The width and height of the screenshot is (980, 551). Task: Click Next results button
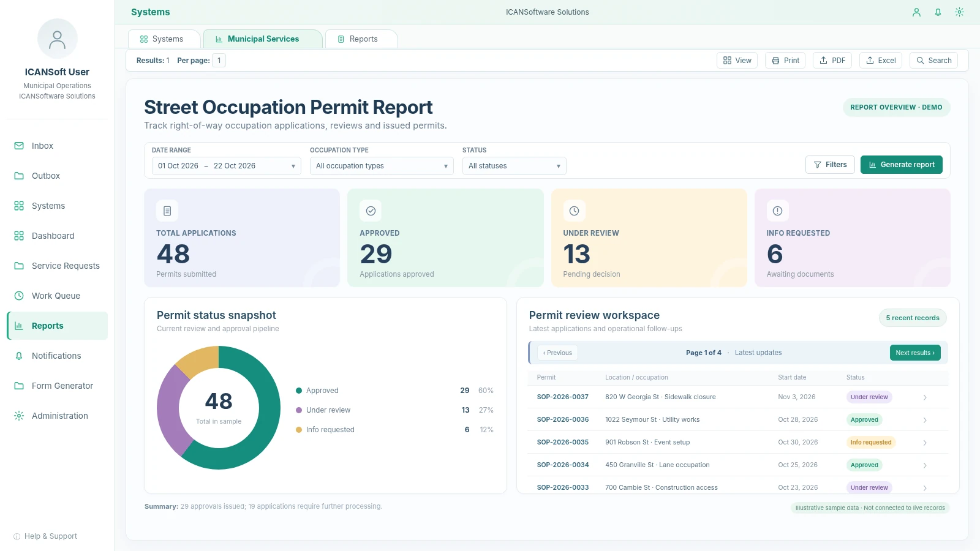[x=915, y=353]
